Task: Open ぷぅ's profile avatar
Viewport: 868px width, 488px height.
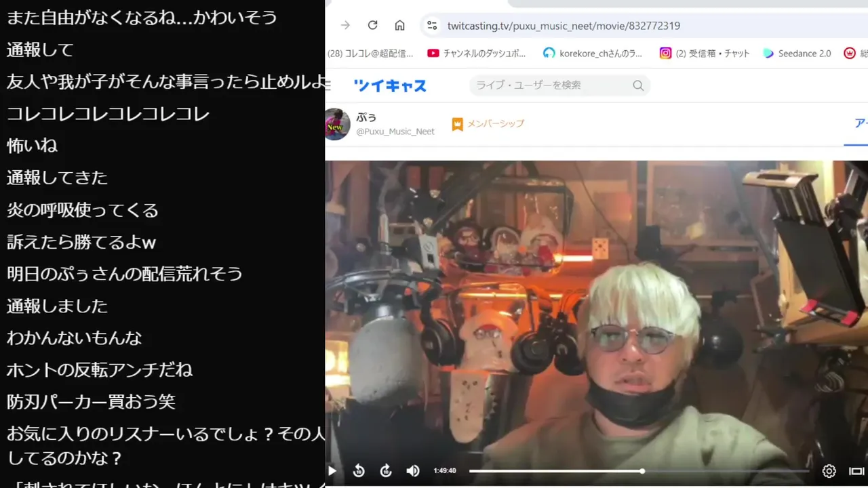Action: click(337, 124)
